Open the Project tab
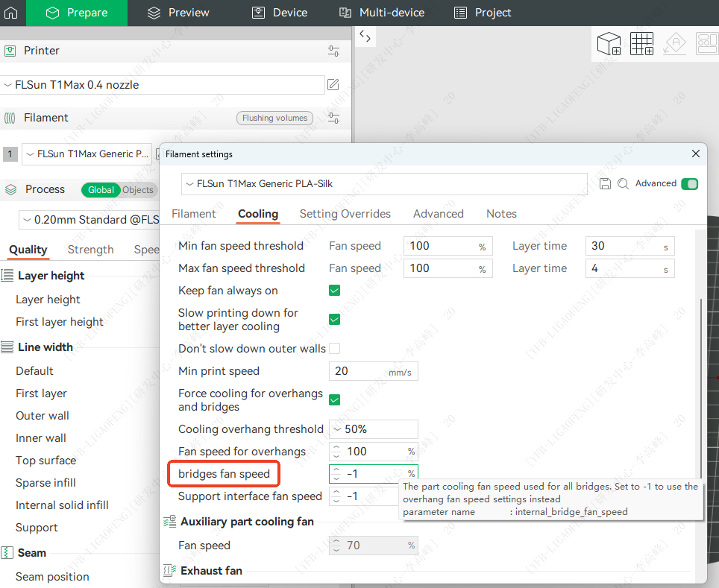This screenshot has height=588, width=719. click(x=483, y=13)
